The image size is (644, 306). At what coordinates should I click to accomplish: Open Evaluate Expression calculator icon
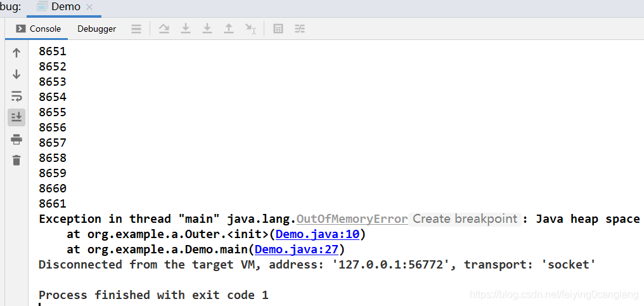click(x=278, y=29)
